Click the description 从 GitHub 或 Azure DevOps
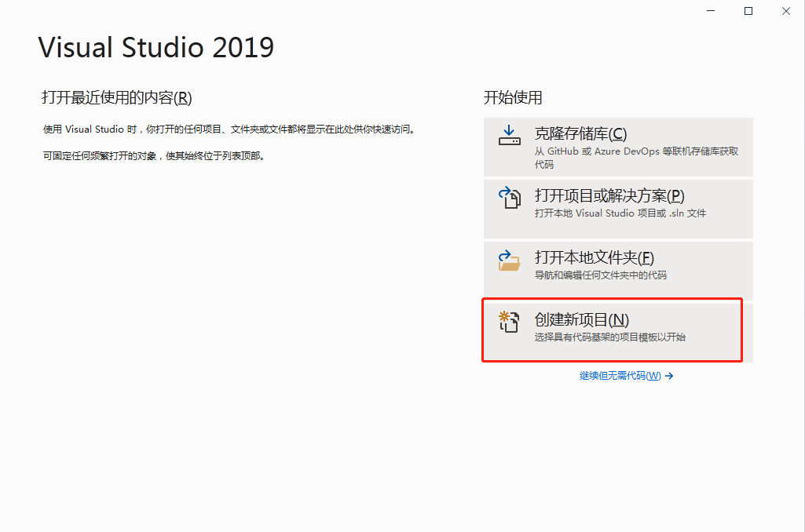Image resolution: width=805 pixels, height=532 pixels. [636, 158]
